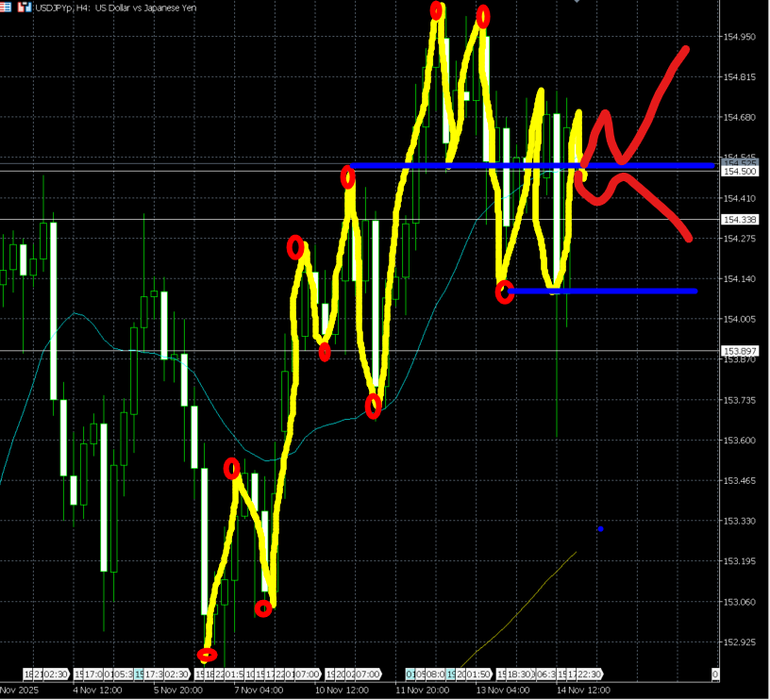Click the 154.338 price label
The width and height of the screenshot is (770, 700).
click(739, 220)
